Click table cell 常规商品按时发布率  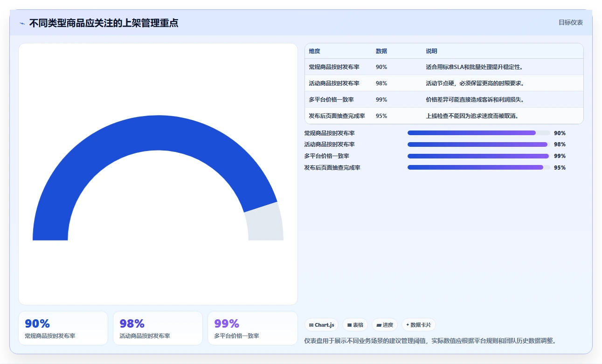tap(334, 67)
